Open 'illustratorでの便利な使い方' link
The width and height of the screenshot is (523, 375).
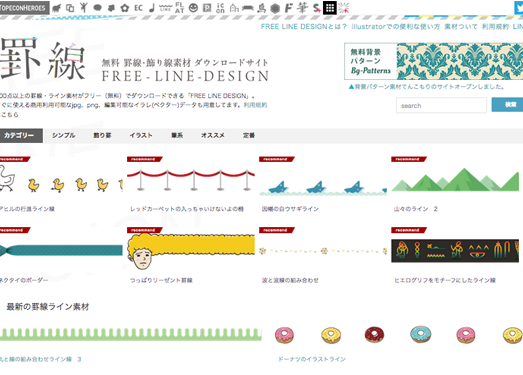395,27
